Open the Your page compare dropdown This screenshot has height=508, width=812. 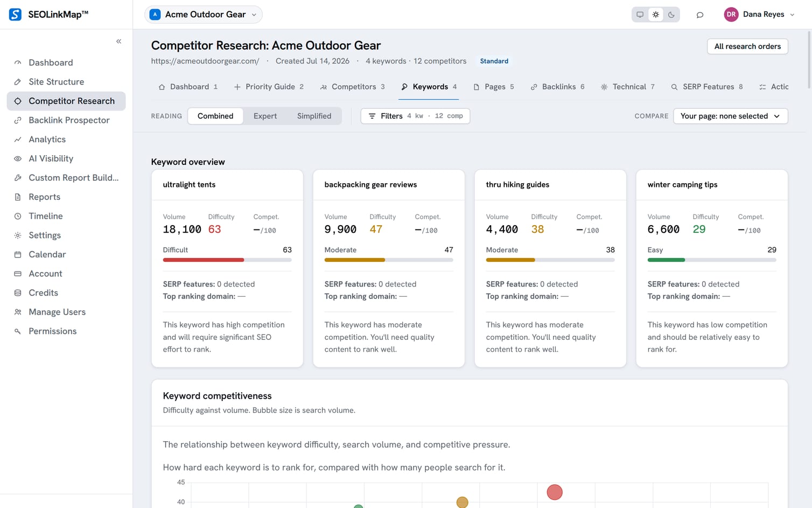(x=730, y=116)
